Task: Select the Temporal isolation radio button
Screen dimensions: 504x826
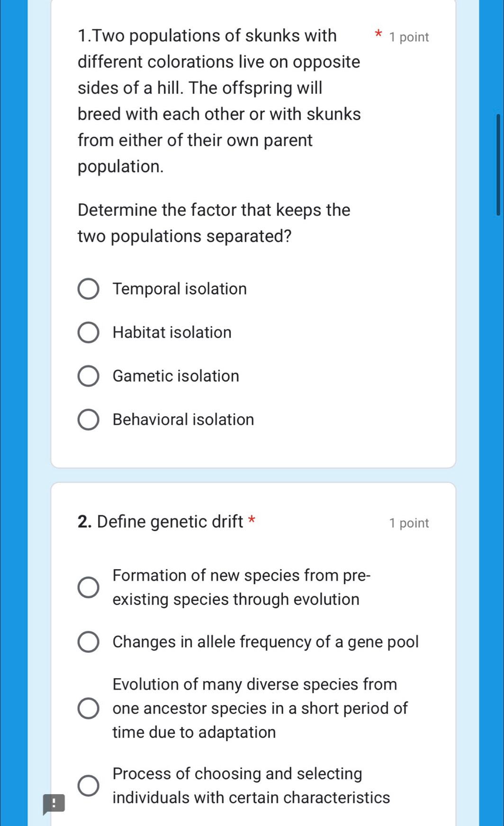Action: point(88,289)
